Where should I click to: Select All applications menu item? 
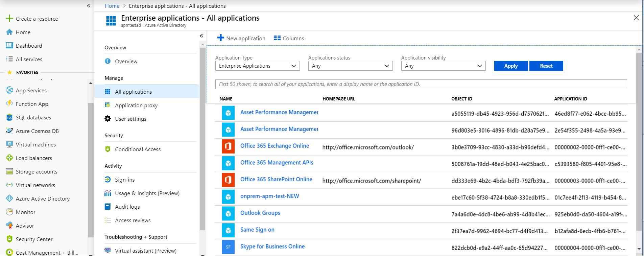pyautogui.click(x=147, y=92)
